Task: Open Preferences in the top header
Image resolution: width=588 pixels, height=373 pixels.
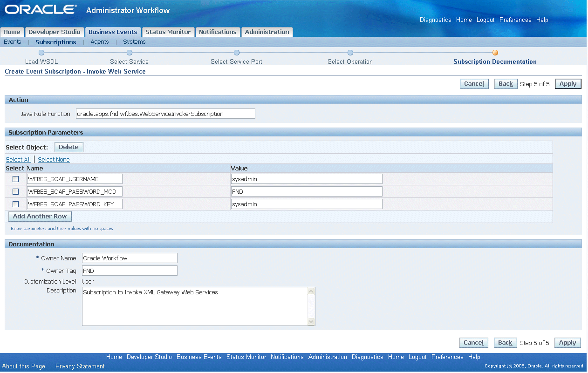Action: tap(515, 20)
